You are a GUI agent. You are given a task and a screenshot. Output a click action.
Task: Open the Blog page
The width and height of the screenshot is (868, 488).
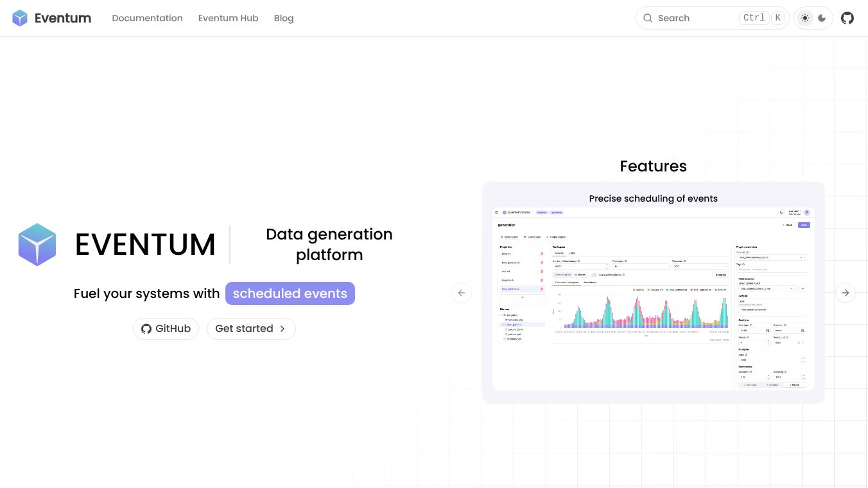coord(284,18)
